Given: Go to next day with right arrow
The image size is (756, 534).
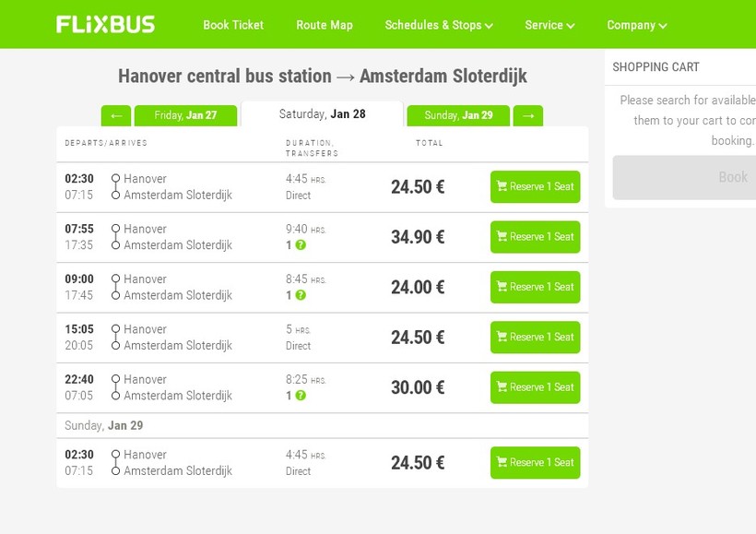Looking at the screenshot, I should tap(528, 116).
